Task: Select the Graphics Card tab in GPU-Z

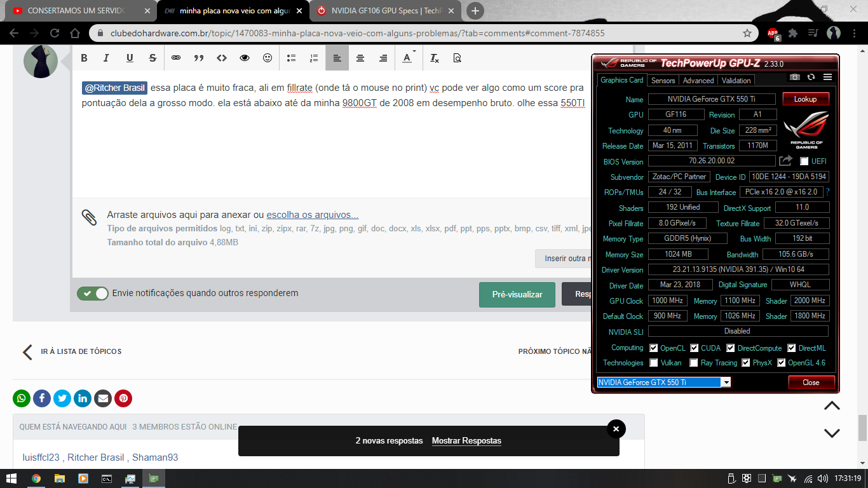Action: point(622,80)
